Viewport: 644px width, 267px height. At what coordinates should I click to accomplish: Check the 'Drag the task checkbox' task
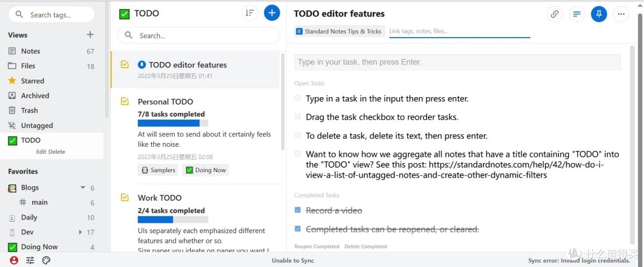pyautogui.click(x=298, y=117)
